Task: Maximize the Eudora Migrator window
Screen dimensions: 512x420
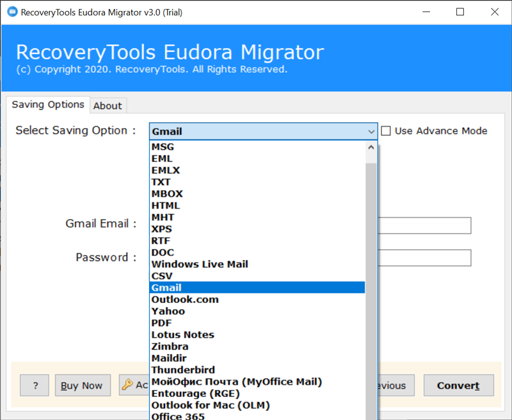Action: (x=460, y=12)
